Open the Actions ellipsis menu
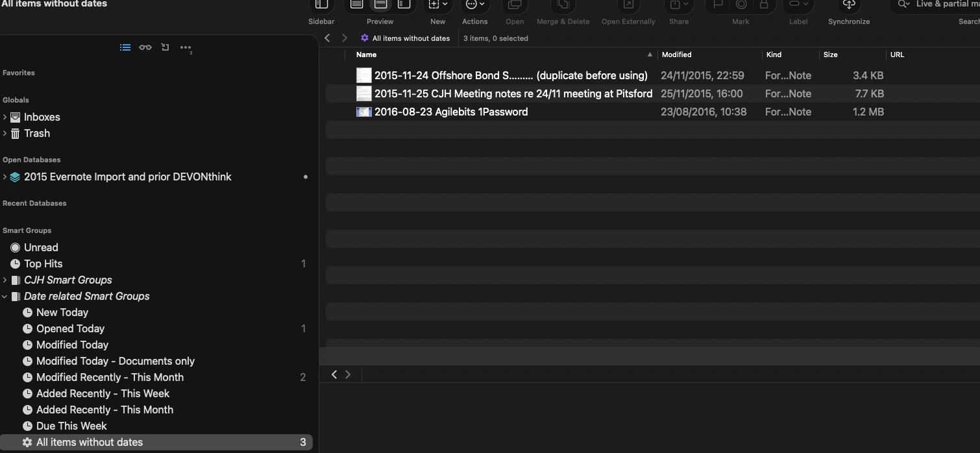 [474, 5]
